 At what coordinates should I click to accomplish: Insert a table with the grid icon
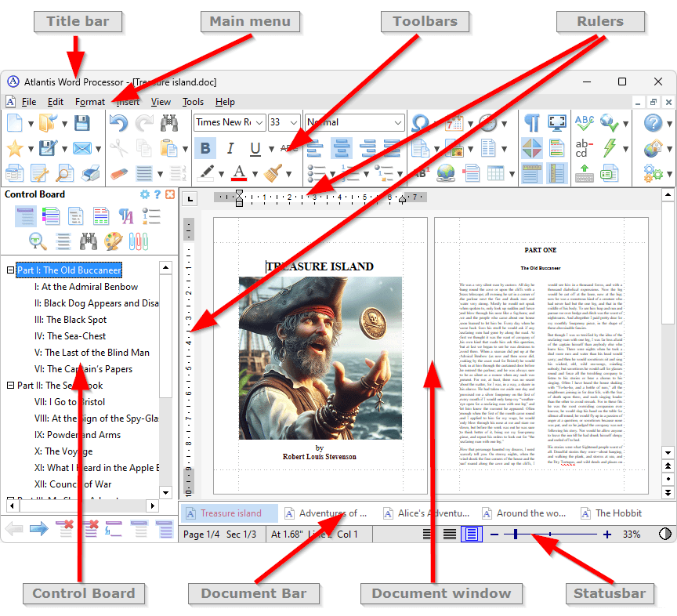pyautogui.click(x=496, y=174)
